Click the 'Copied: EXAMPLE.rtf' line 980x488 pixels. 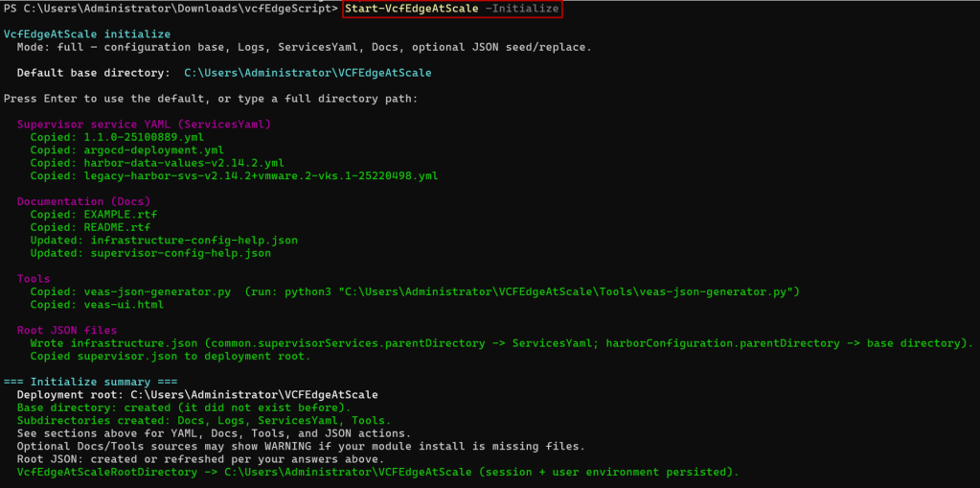[93, 215]
